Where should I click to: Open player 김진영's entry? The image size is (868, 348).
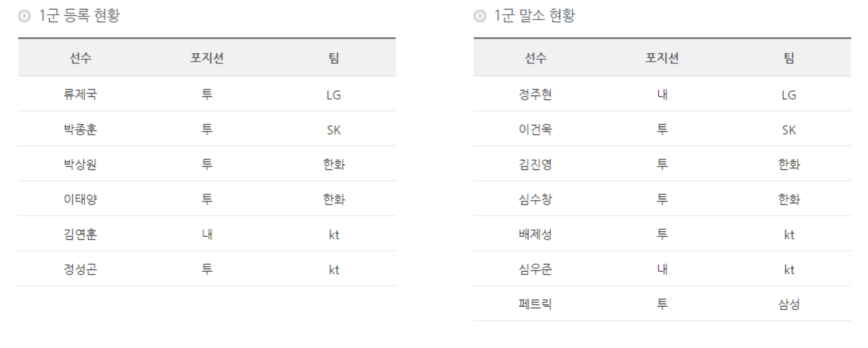(x=535, y=164)
